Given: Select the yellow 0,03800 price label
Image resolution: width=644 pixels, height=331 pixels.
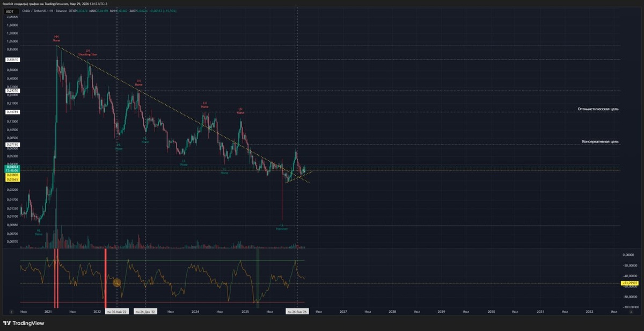Looking at the screenshot, I should [12, 175].
